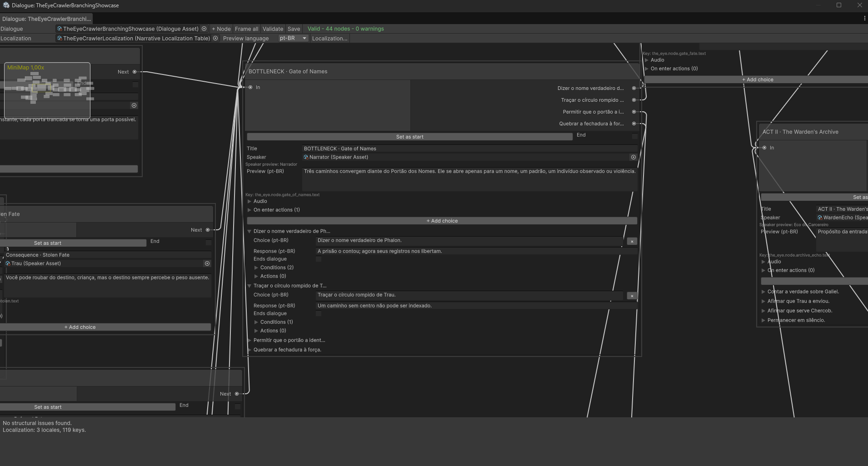The width and height of the screenshot is (868, 466).
Task: Expand 'Conditions (2)'
Action: click(x=256, y=268)
